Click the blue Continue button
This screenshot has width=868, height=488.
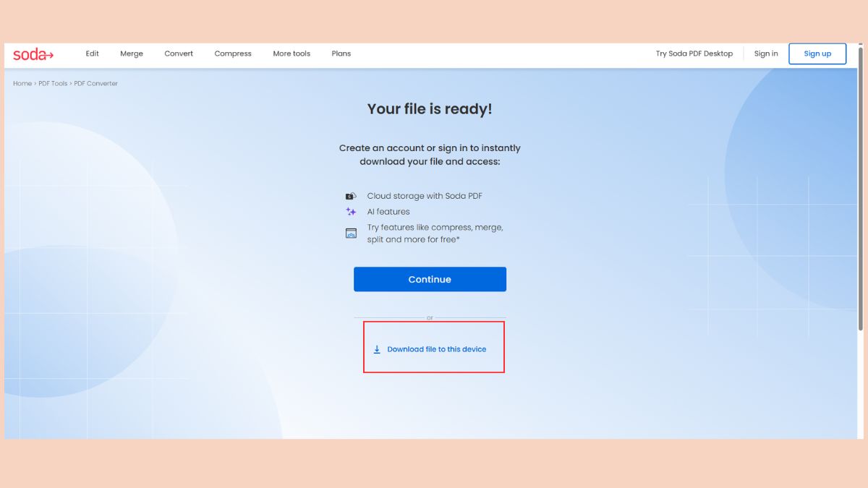click(x=430, y=279)
